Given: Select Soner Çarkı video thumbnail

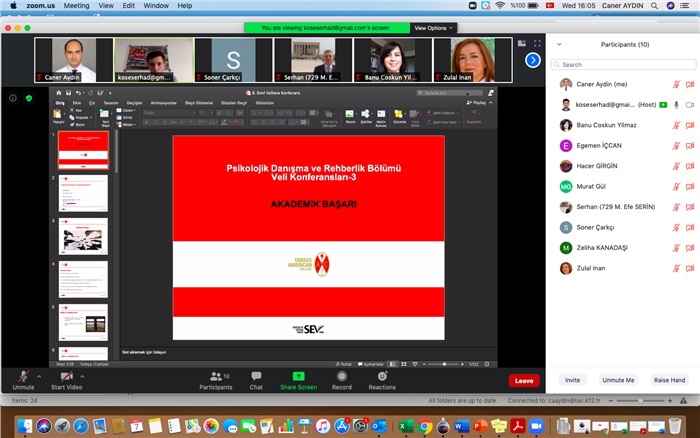Looking at the screenshot, I should tap(233, 60).
